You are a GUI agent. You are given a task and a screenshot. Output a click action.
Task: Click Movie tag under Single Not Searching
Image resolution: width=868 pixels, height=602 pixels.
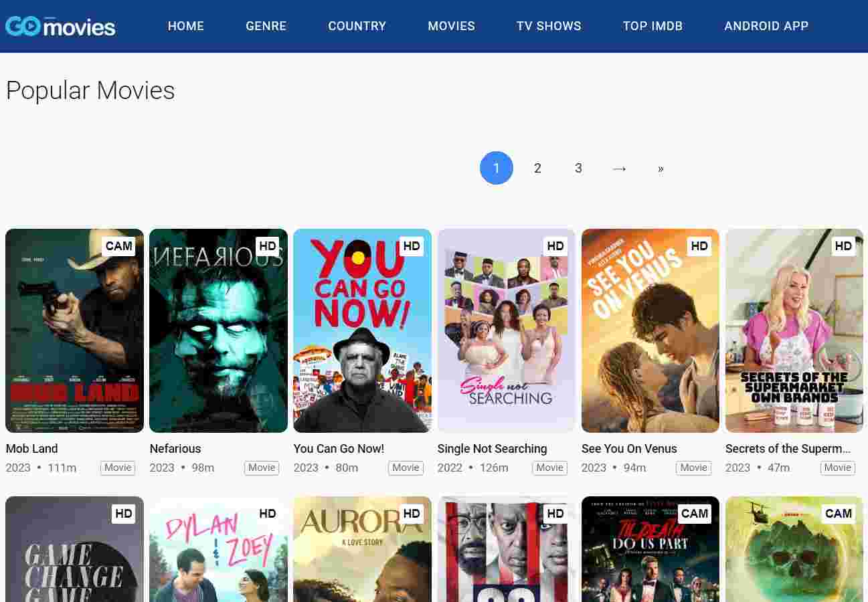point(549,468)
